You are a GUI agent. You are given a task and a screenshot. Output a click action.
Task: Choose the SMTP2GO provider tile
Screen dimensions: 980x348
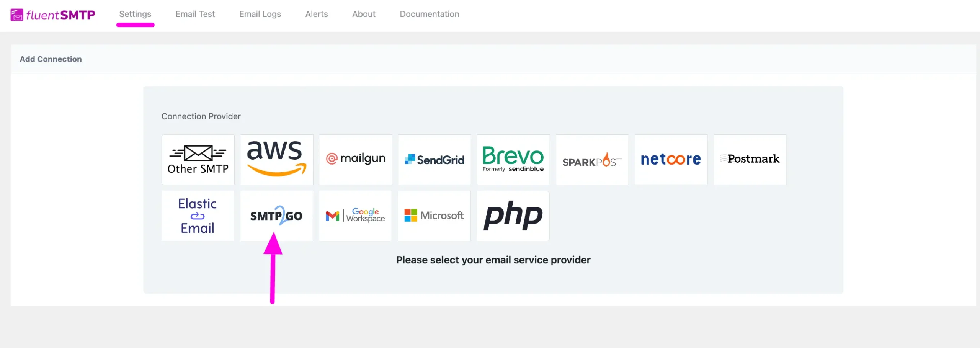[276, 216]
